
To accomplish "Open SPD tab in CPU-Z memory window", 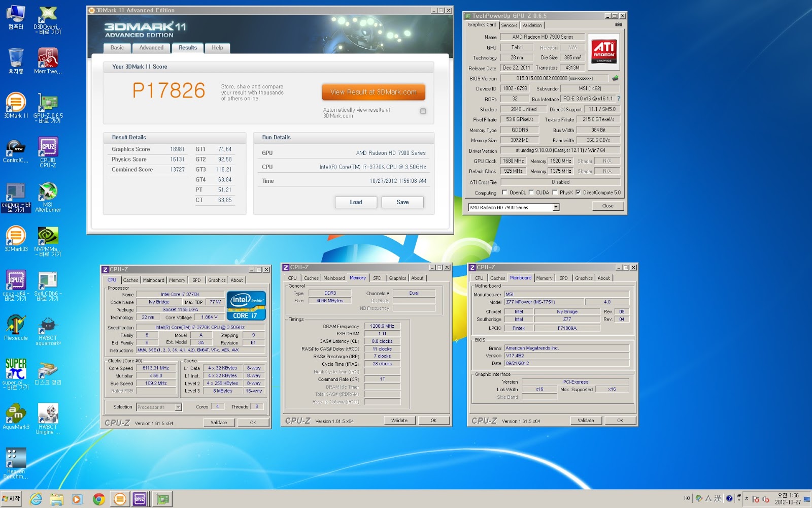I will (x=377, y=278).
